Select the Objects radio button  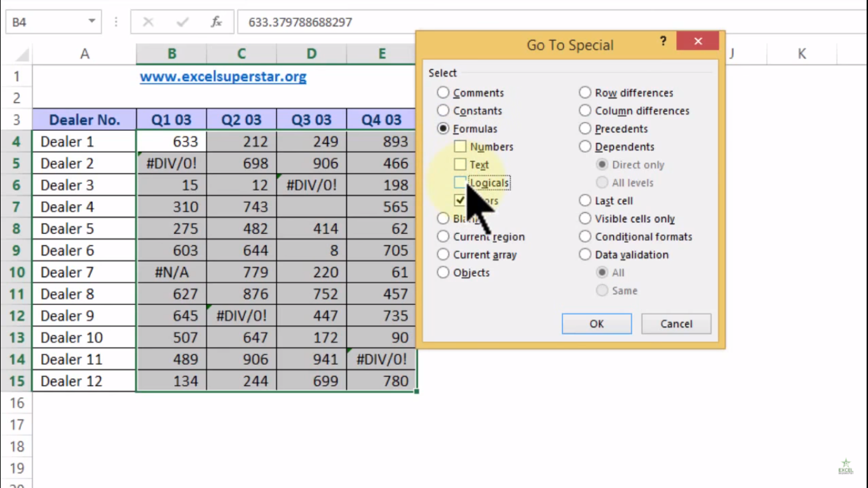tap(443, 273)
